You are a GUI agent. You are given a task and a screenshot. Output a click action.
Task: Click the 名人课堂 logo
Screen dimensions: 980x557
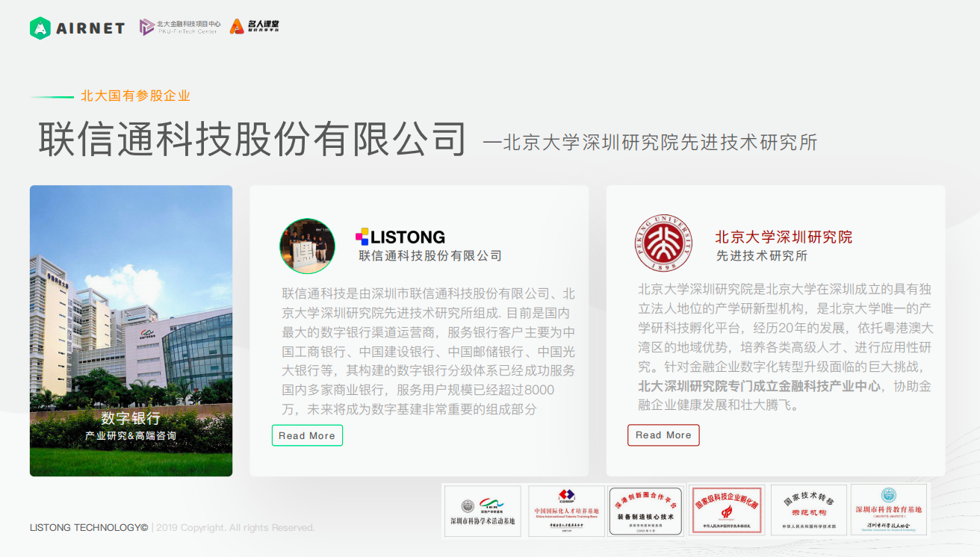coord(255,27)
